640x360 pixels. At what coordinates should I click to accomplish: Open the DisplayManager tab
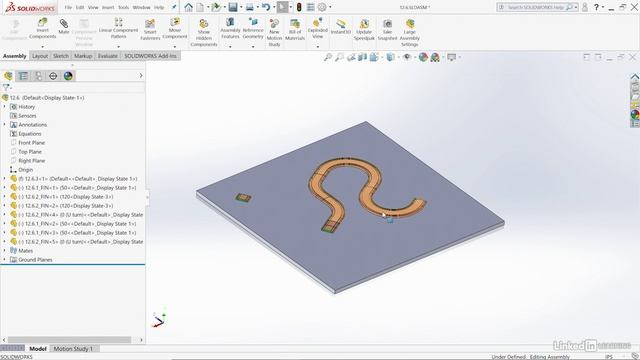pos(68,76)
